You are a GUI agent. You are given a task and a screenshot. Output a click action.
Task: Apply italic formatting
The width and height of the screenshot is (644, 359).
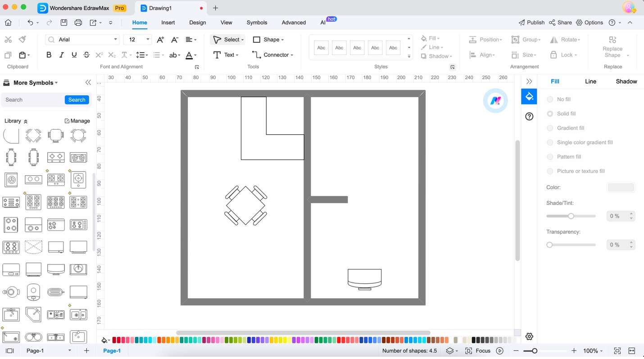[61, 55]
